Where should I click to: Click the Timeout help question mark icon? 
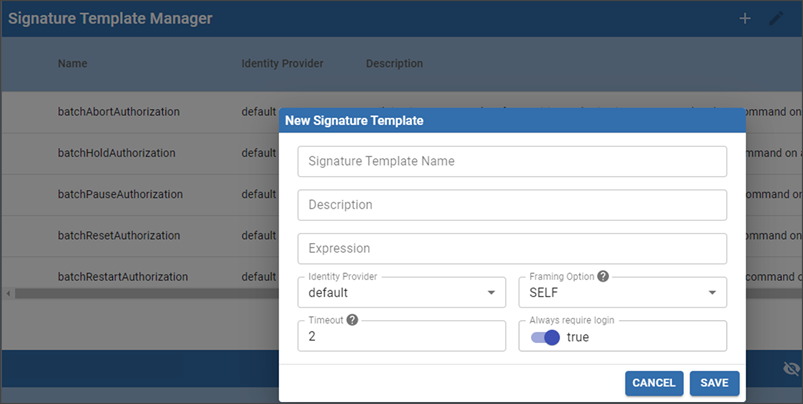tap(352, 319)
